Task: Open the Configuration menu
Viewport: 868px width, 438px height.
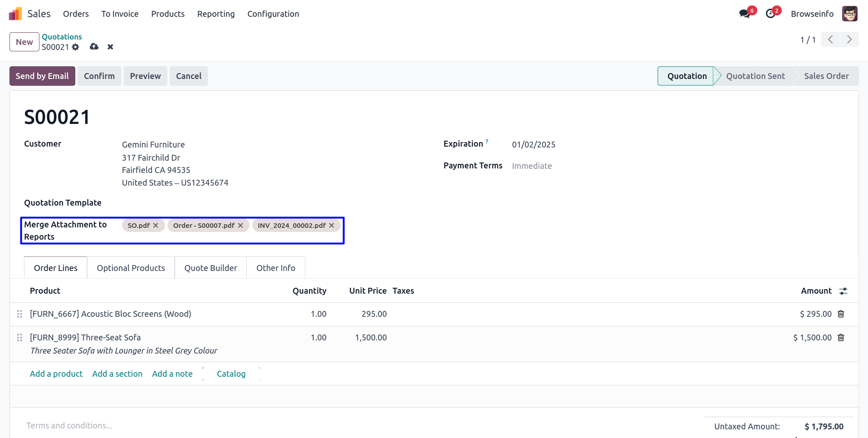Action: (x=273, y=14)
